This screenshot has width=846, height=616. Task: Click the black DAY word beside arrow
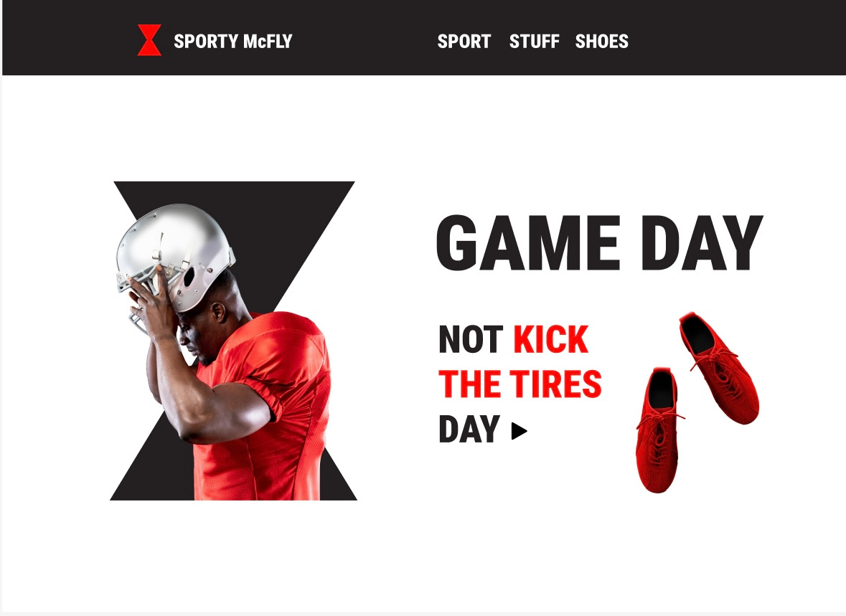point(469,430)
